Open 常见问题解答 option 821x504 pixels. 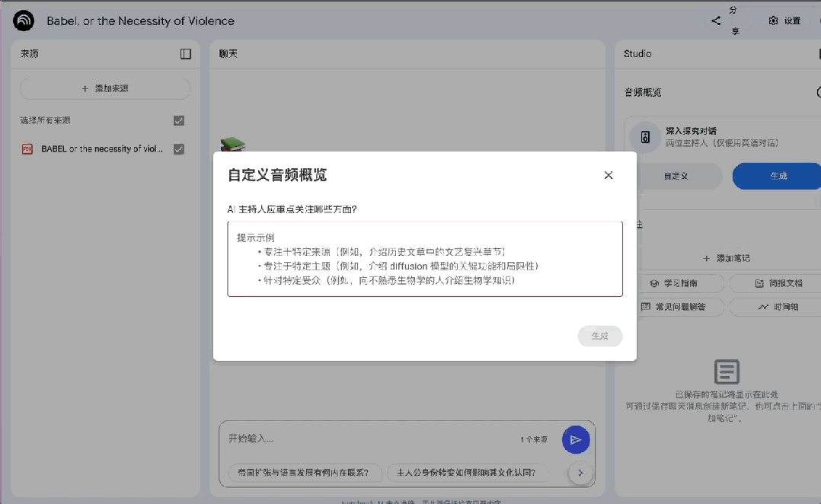(x=681, y=307)
